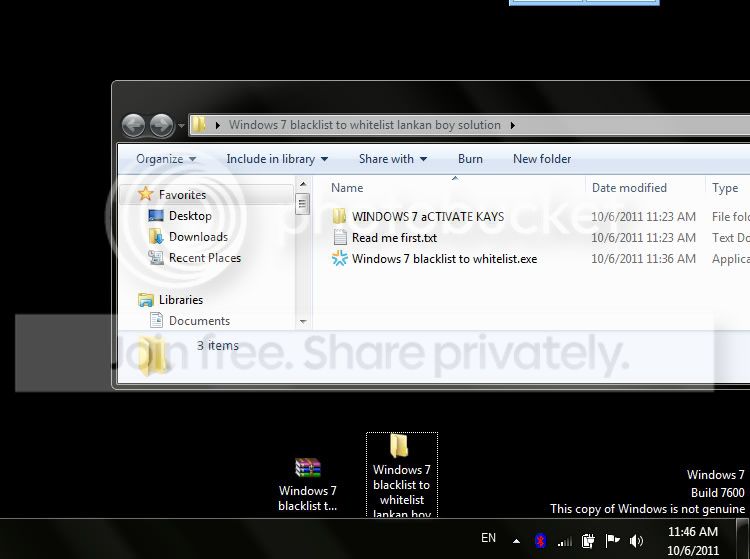
Task: Select the desktop folder 'Windows 7 blacklist to whitelist'
Action: [402, 475]
